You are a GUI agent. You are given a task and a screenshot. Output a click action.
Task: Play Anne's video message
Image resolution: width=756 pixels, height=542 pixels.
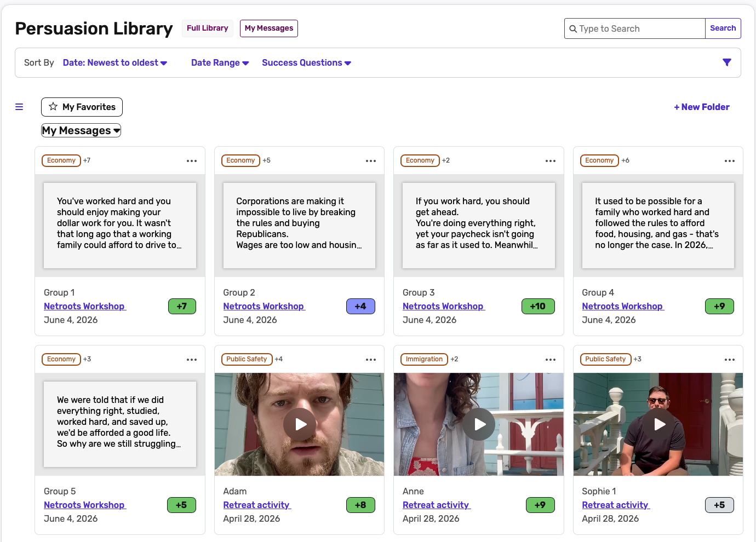(x=479, y=424)
